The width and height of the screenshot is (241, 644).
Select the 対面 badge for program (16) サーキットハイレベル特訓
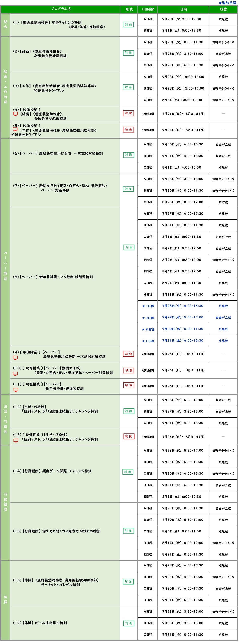(x=129, y=581)
